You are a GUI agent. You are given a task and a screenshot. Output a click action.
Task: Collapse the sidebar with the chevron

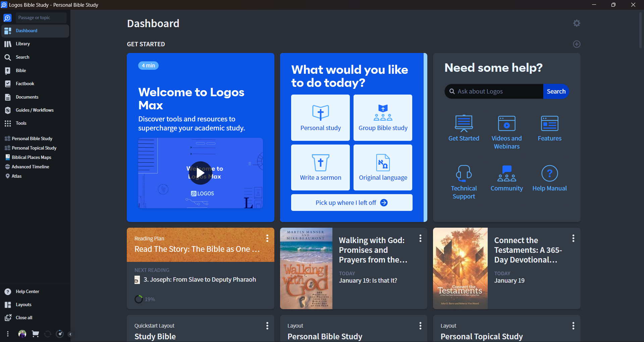point(70,334)
